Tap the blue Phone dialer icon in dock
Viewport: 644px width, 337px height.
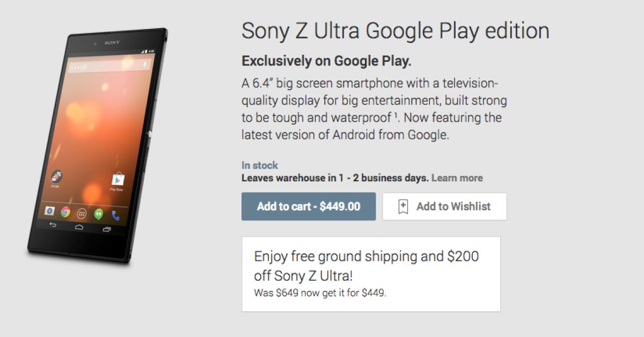pyautogui.click(x=115, y=215)
